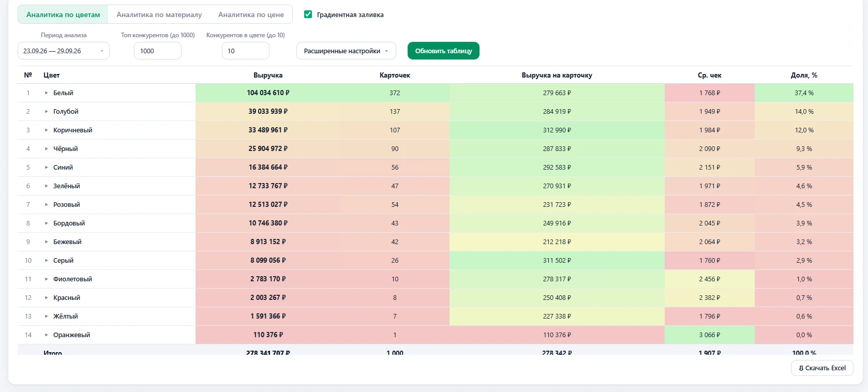The image size is (868, 392).
Task: Open the Аналитика по материалу tab
Action: [x=159, y=14]
